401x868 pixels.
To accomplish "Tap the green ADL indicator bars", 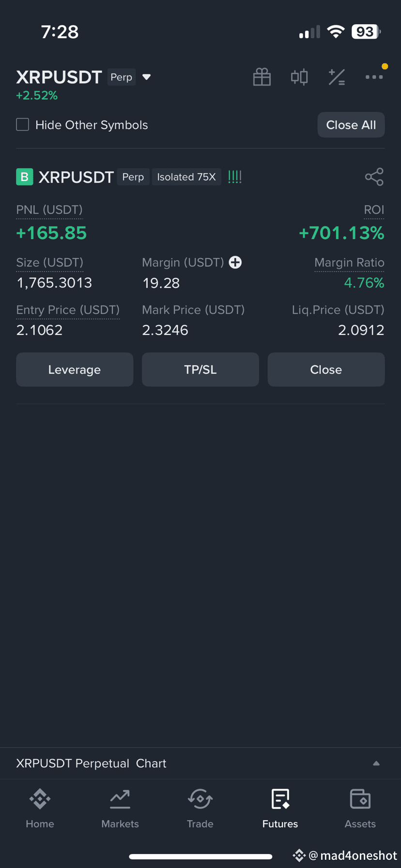I will coord(235,177).
